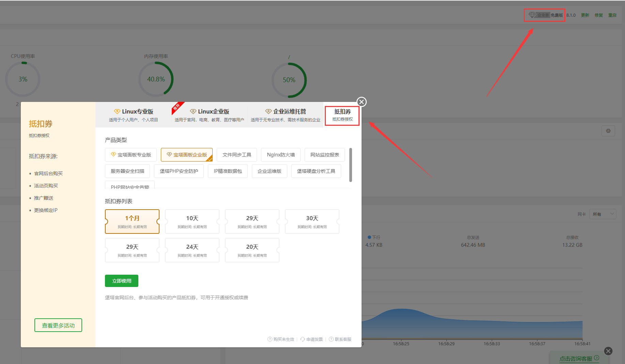Select 文件同步工具 product type
Viewport: 625px width, 364px height.
click(x=237, y=155)
